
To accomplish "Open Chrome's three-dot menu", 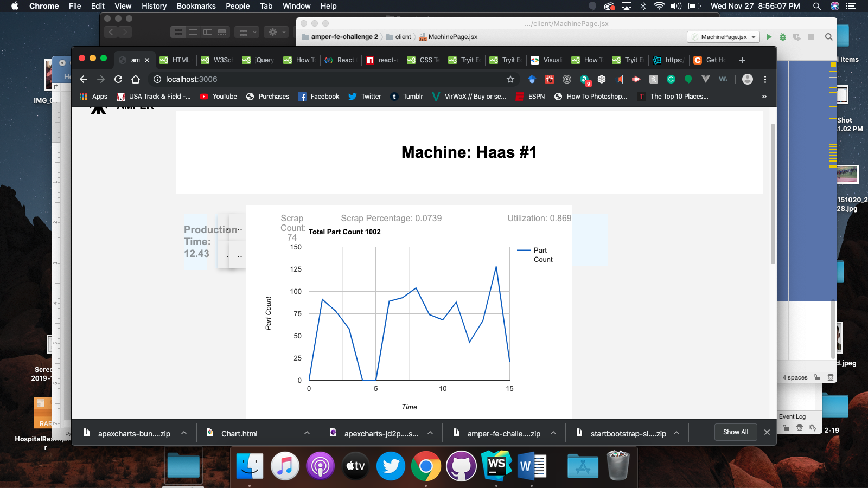I will (765, 79).
